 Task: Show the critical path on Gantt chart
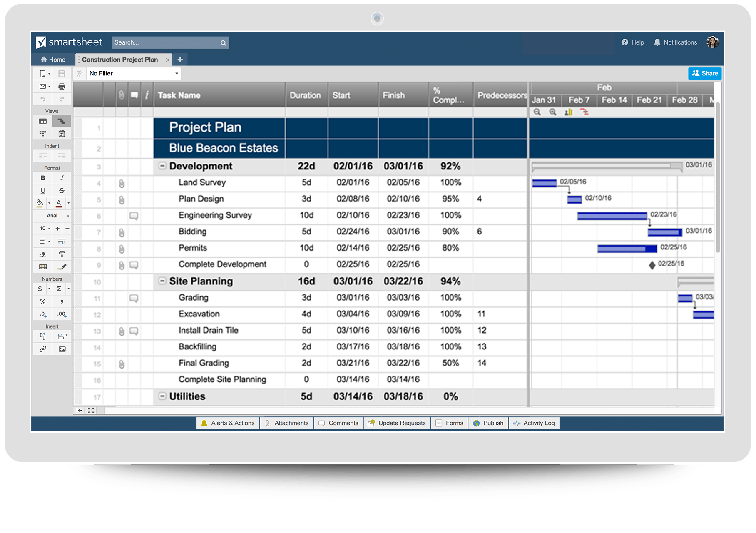coord(584,112)
